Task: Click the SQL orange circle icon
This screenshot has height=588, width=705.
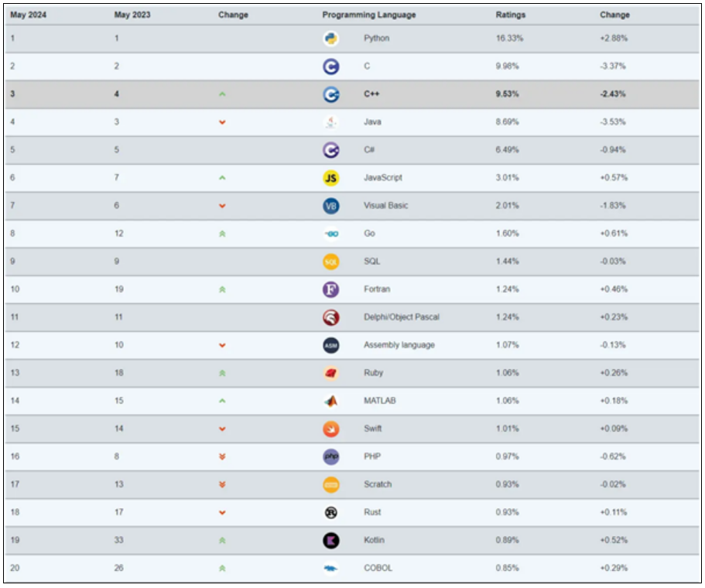Action: 331,262
